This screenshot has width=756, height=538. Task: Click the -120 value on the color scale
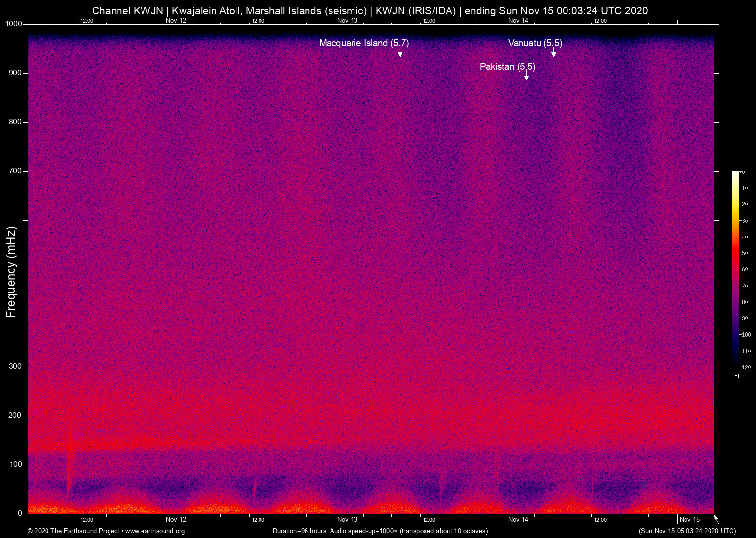point(746,367)
